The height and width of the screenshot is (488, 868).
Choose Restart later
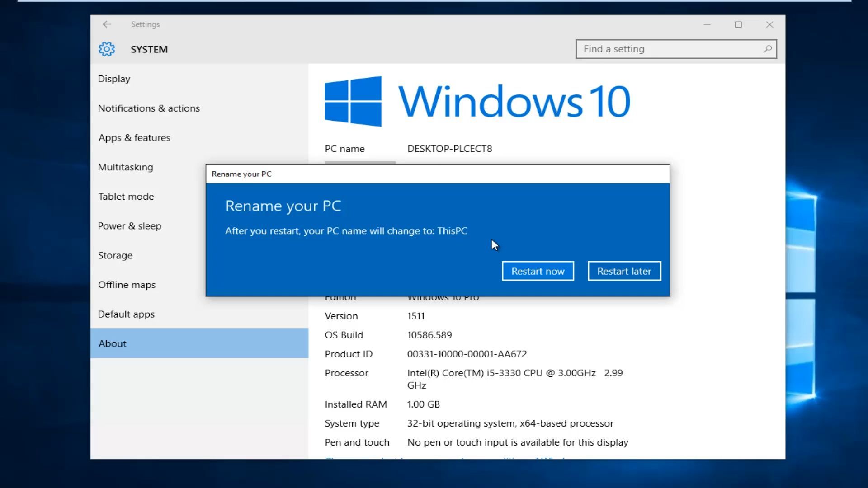tap(624, 271)
